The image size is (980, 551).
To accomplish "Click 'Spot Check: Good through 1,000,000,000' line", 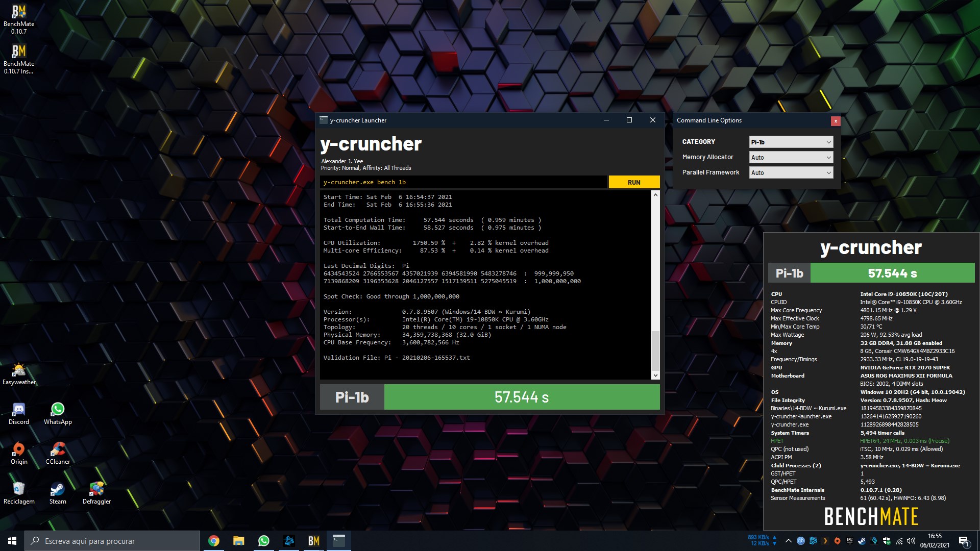I will (x=391, y=296).
